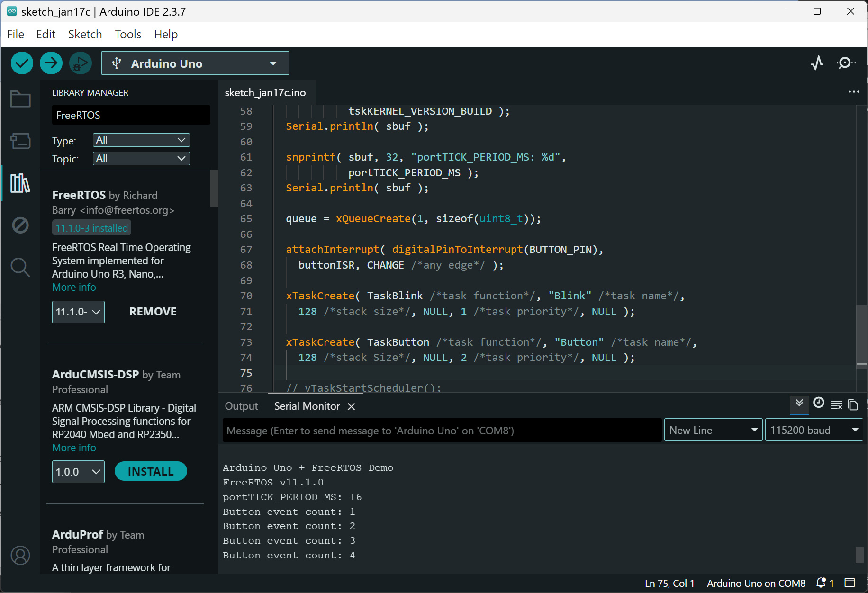This screenshot has height=593, width=868.
Task: Toggle timestamp in the Serial Monitor
Action: [x=819, y=404]
